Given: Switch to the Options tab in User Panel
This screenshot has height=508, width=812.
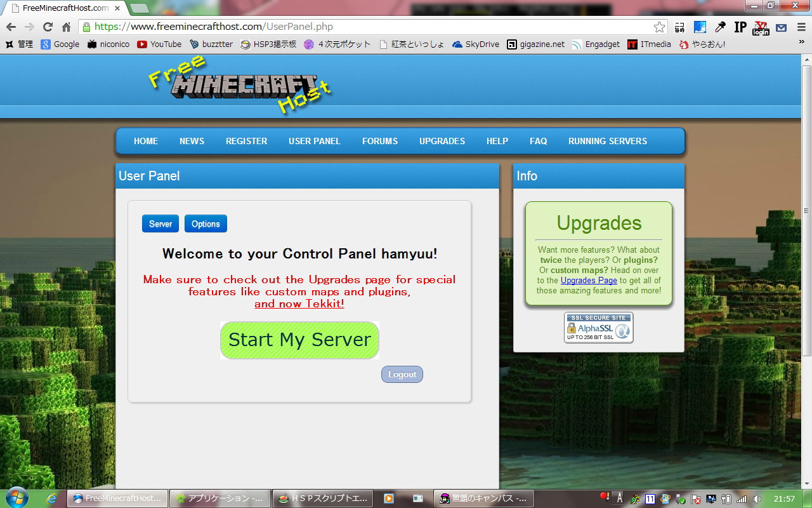Looking at the screenshot, I should pos(206,224).
